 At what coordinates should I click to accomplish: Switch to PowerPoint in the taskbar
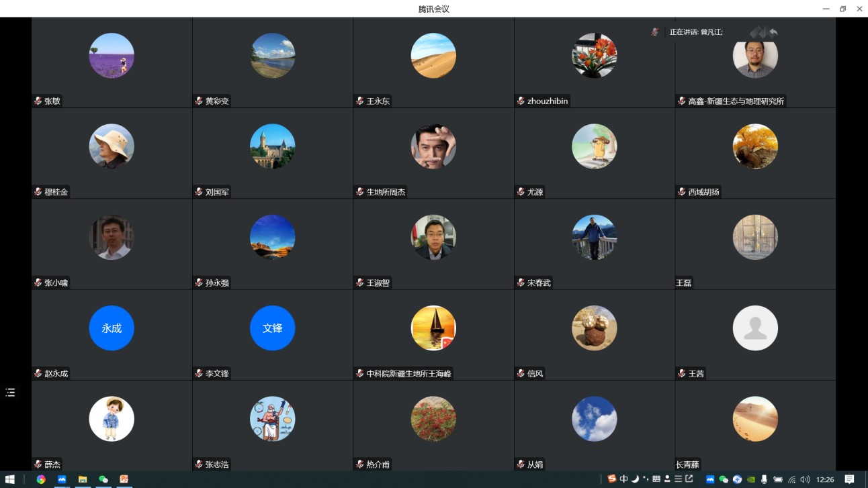[x=124, y=479]
